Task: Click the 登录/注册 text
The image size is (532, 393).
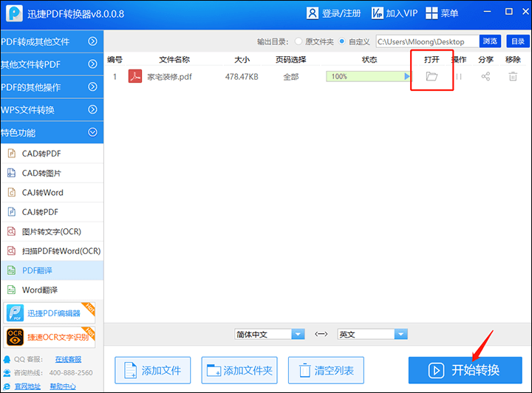Action: pos(341,13)
